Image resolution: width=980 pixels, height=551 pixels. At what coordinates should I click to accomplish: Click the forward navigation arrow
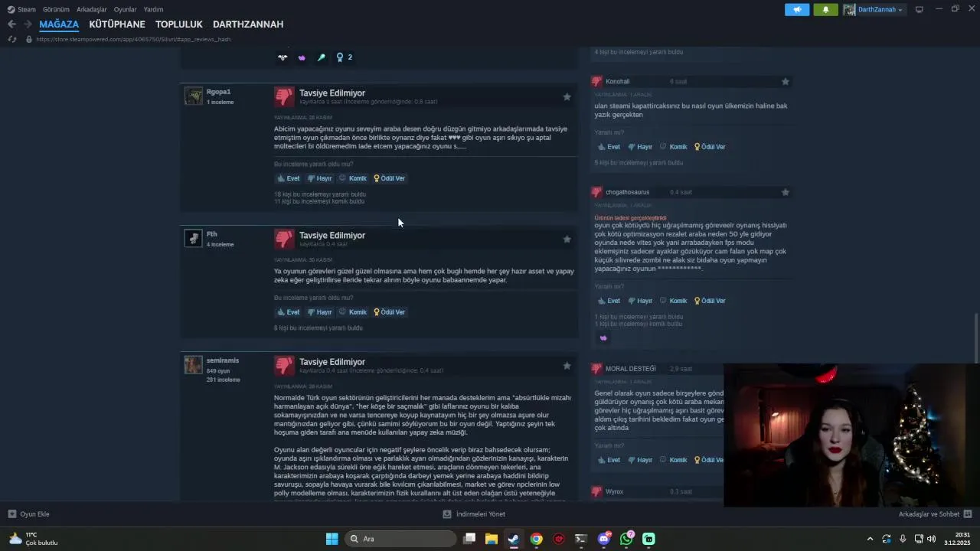point(26,24)
